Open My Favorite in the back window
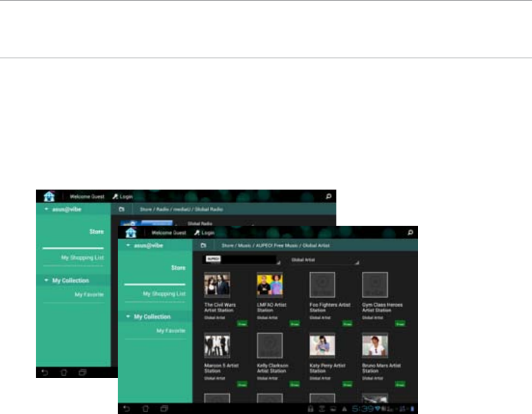The image size is (532, 414). (89, 295)
